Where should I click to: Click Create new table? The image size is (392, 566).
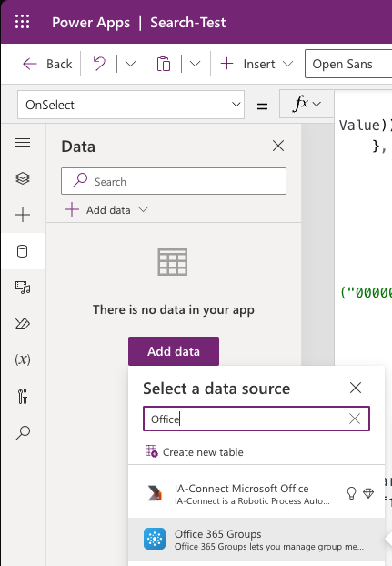pos(194,452)
